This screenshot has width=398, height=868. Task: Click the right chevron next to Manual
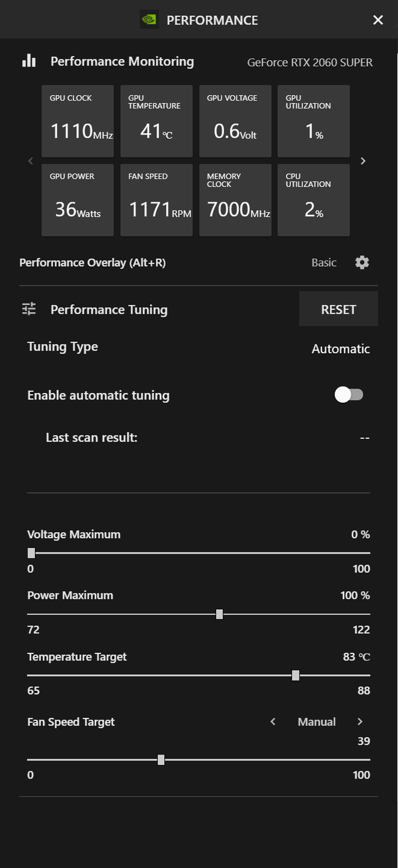pos(360,721)
